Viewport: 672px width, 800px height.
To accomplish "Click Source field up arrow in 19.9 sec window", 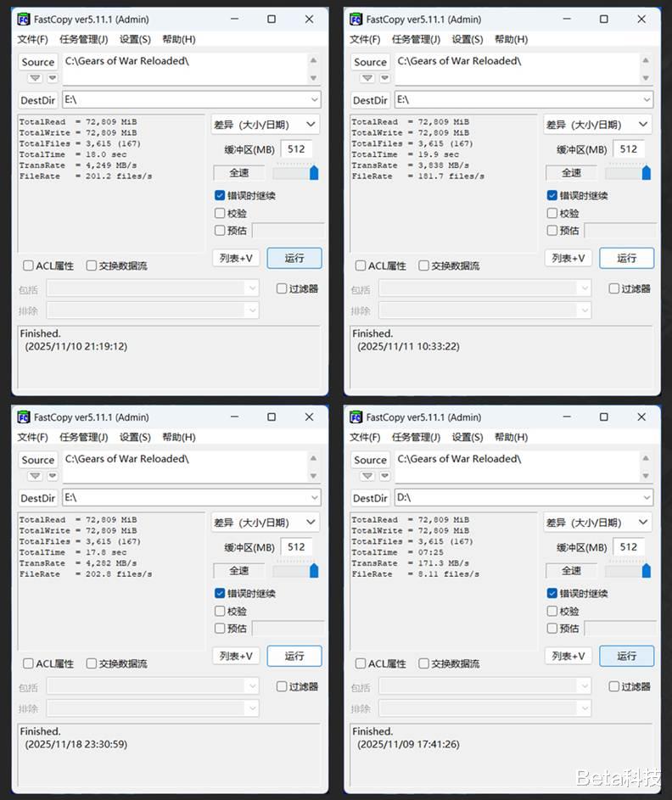I will [x=646, y=60].
